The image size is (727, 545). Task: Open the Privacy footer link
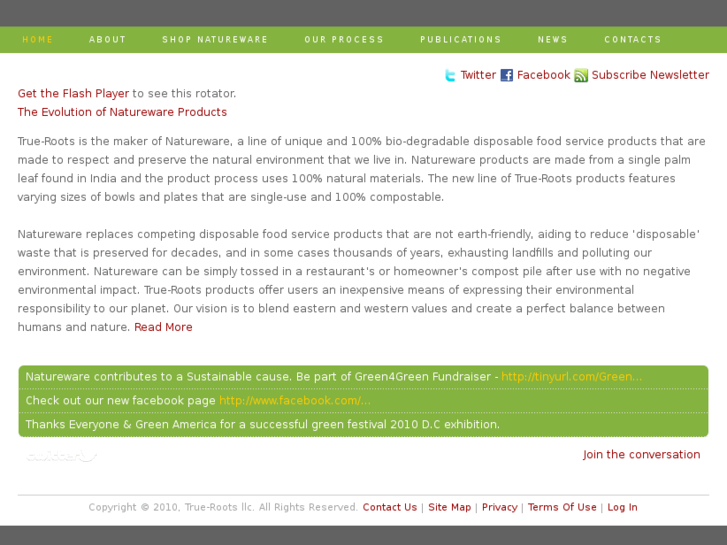[x=499, y=507]
